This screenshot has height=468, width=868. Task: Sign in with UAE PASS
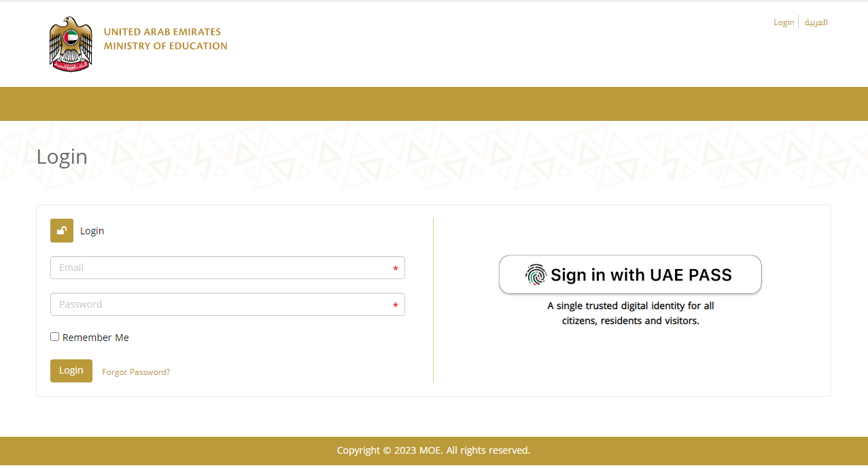[x=630, y=274]
